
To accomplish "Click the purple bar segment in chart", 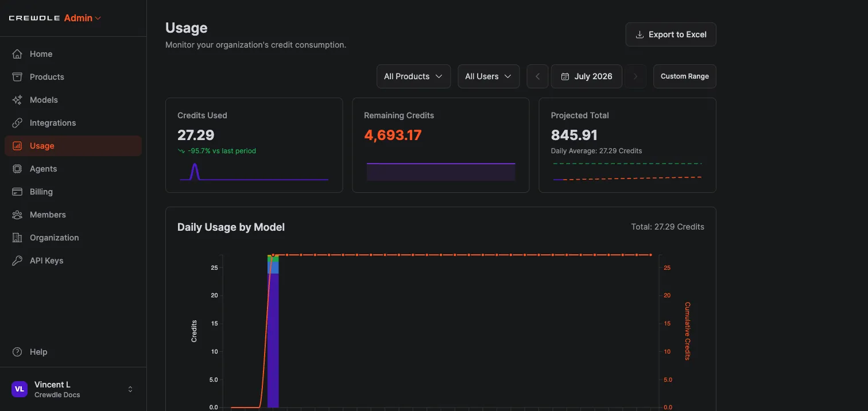I will 273,340.
